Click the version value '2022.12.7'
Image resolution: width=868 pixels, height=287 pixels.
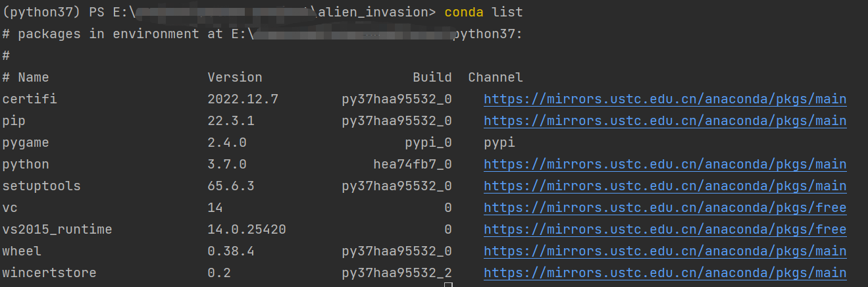point(243,99)
